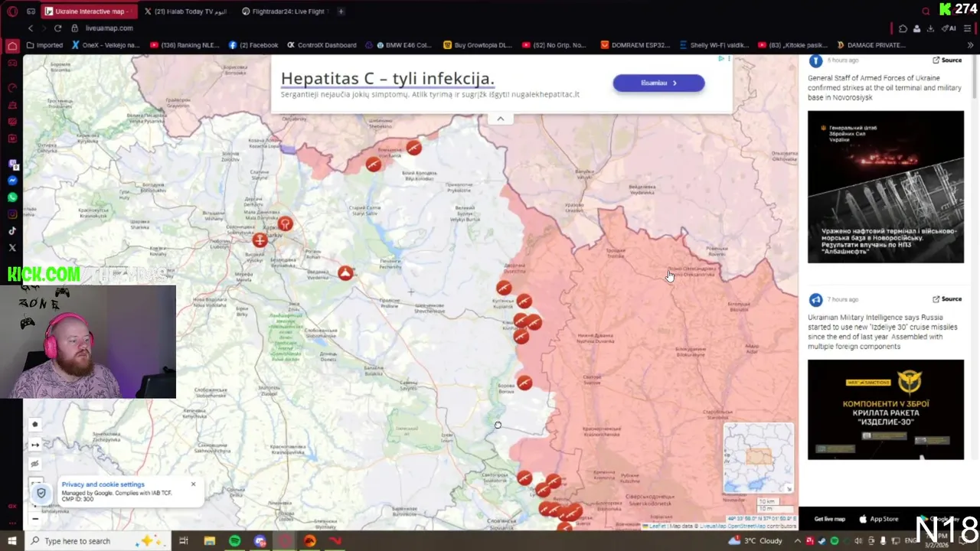The height and width of the screenshot is (551, 980).
Task: Read the General Staff Novorossiysk strikes headline
Action: [x=883, y=88]
